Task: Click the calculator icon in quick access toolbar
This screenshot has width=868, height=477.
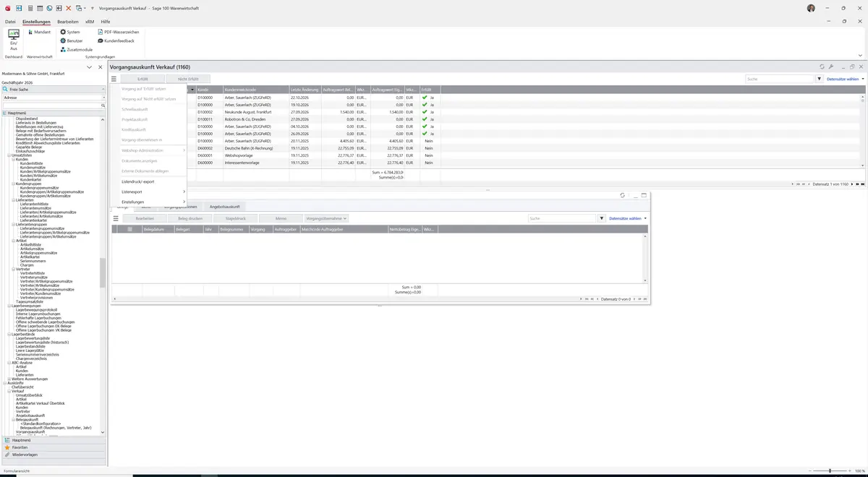Action: [30, 8]
